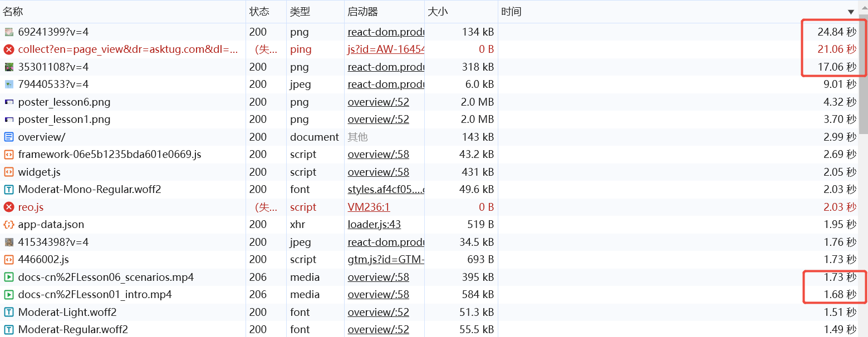Sort requests by the 名称 column header
This screenshot has height=337, width=868.
pos(13,12)
